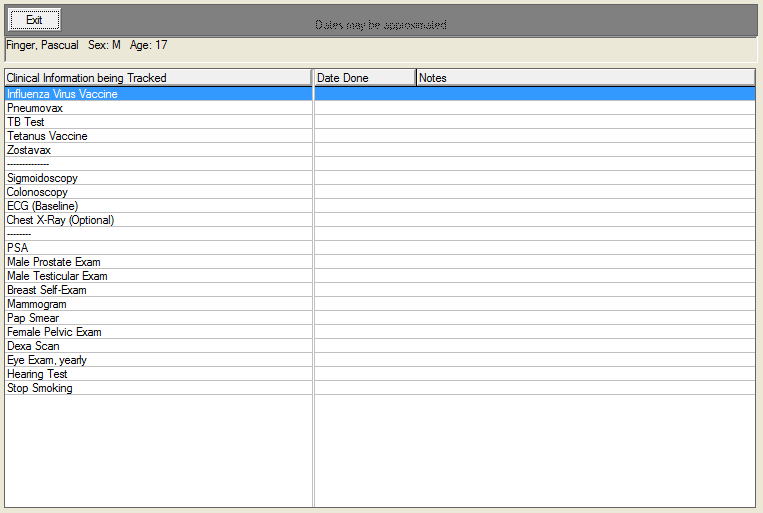The width and height of the screenshot is (763, 513).
Task: Select the PSA row
Action: pyautogui.click(x=18, y=248)
